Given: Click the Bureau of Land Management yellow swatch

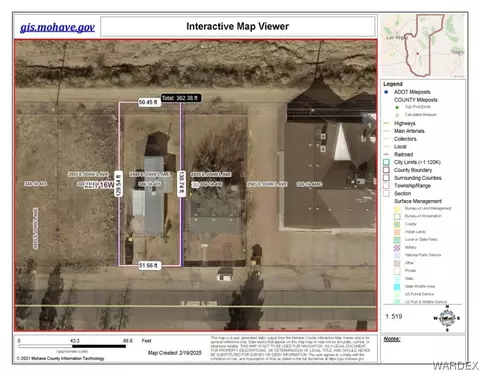Looking at the screenshot, I should [x=397, y=209].
